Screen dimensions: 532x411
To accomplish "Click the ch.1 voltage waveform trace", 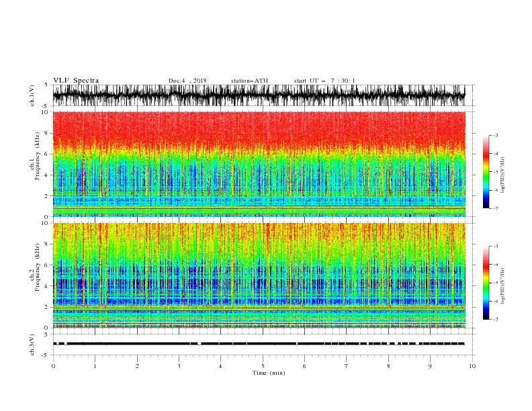I will (259, 95).
